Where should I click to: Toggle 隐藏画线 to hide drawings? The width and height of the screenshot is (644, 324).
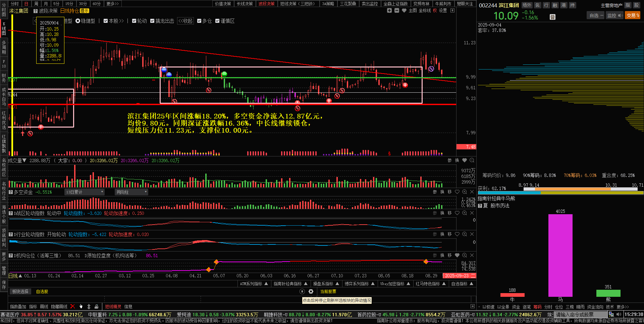click(59, 307)
